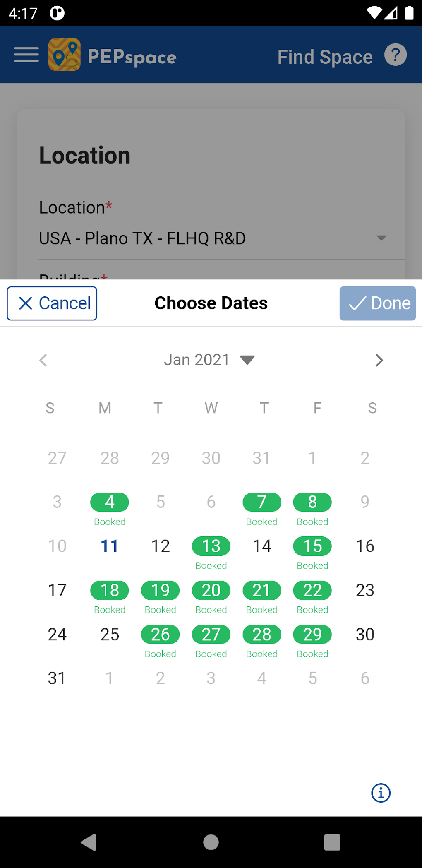
Task: Open the hamburger navigation menu
Action: click(26, 55)
